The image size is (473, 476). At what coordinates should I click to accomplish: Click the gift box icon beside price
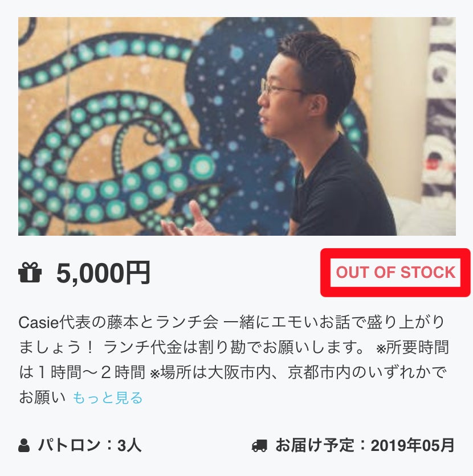point(30,272)
